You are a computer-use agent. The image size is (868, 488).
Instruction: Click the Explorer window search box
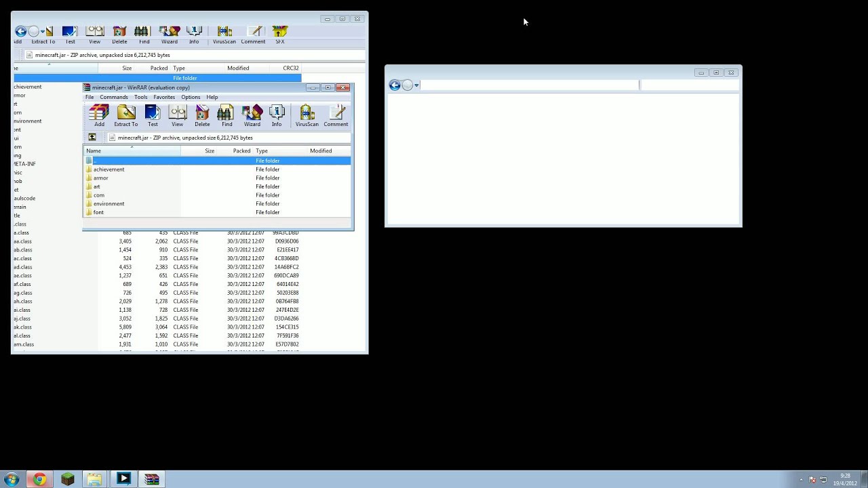click(689, 85)
